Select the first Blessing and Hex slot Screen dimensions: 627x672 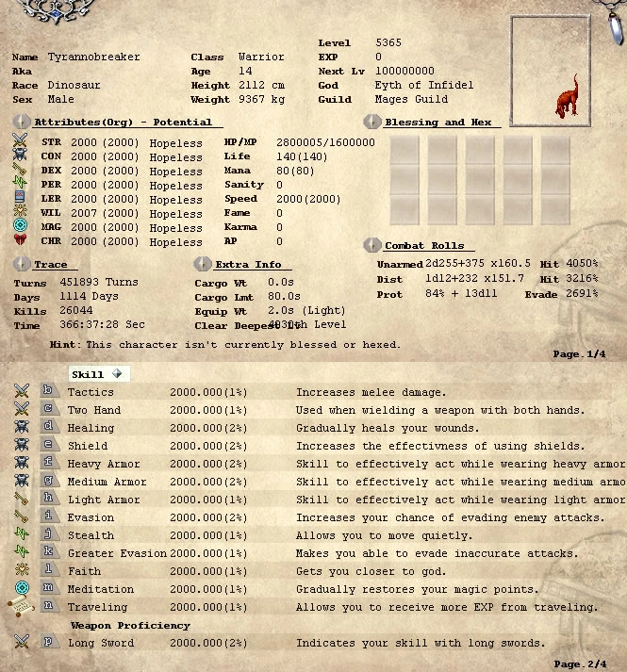pos(404,150)
